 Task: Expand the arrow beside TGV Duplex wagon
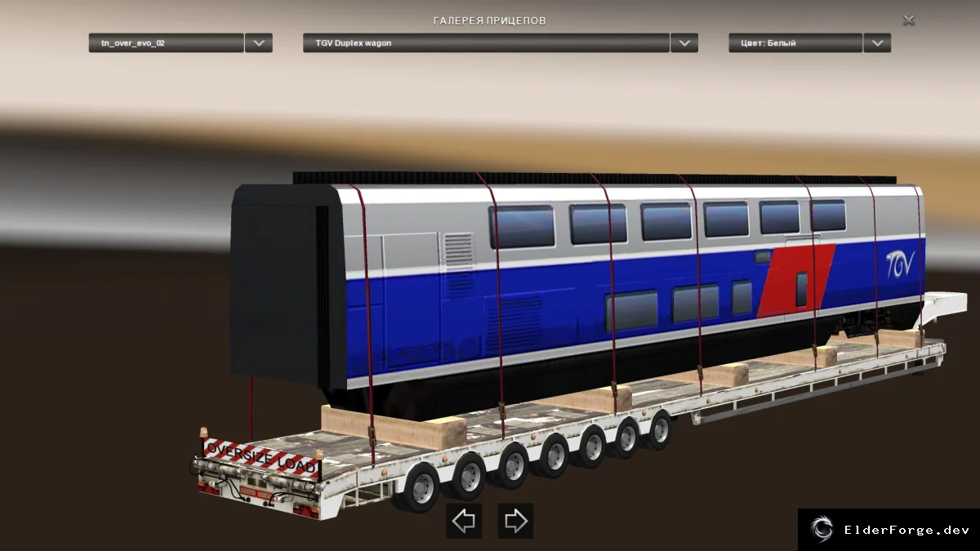(684, 42)
